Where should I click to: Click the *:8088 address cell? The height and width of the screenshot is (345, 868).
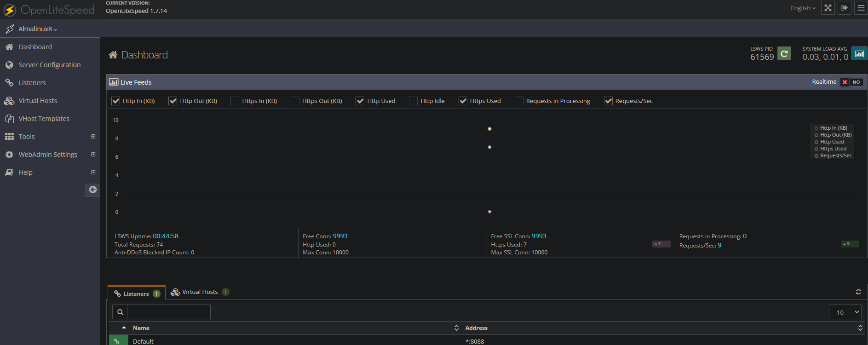pos(475,341)
